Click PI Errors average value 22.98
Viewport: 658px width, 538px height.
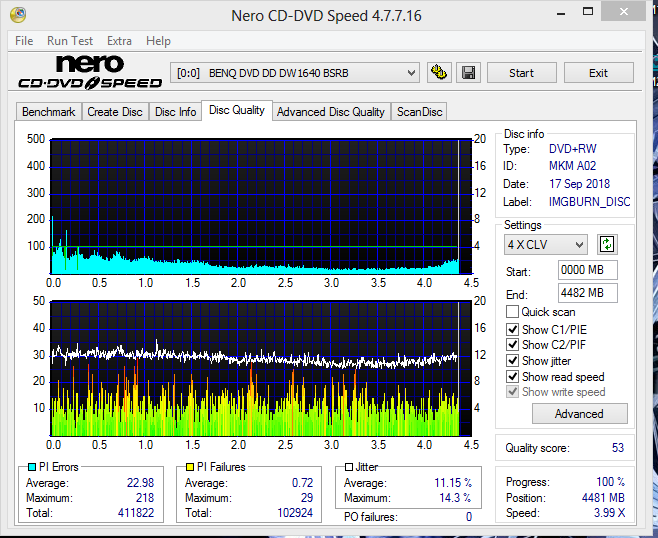pos(141,483)
